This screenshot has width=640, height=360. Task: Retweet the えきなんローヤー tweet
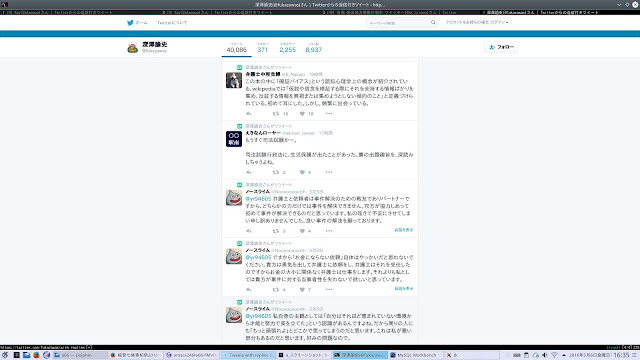pyautogui.click(x=276, y=172)
